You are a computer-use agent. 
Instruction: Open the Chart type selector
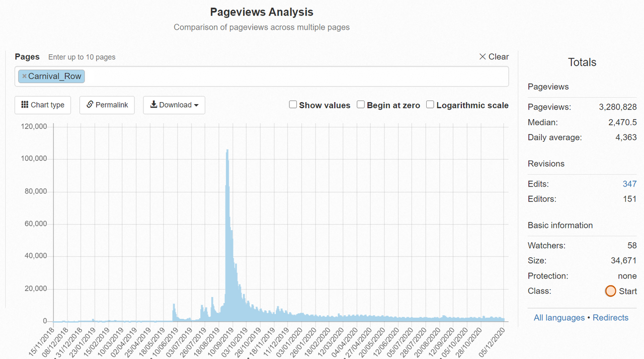coord(43,105)
